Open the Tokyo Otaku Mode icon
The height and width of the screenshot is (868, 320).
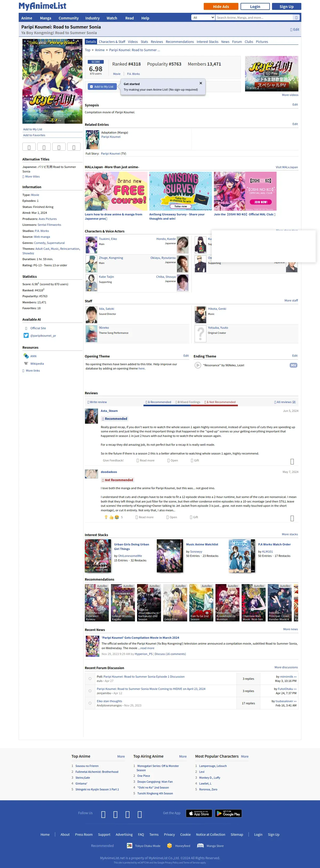(130, 845)
